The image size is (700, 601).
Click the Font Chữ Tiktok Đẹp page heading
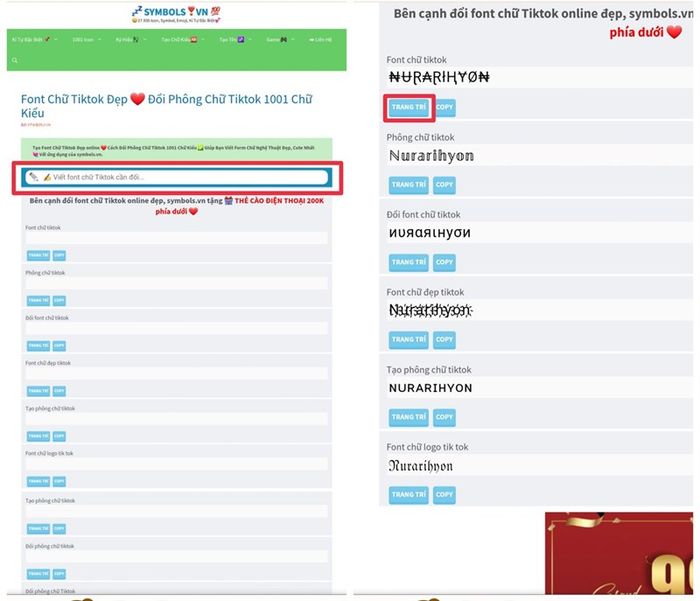[167, 106]
